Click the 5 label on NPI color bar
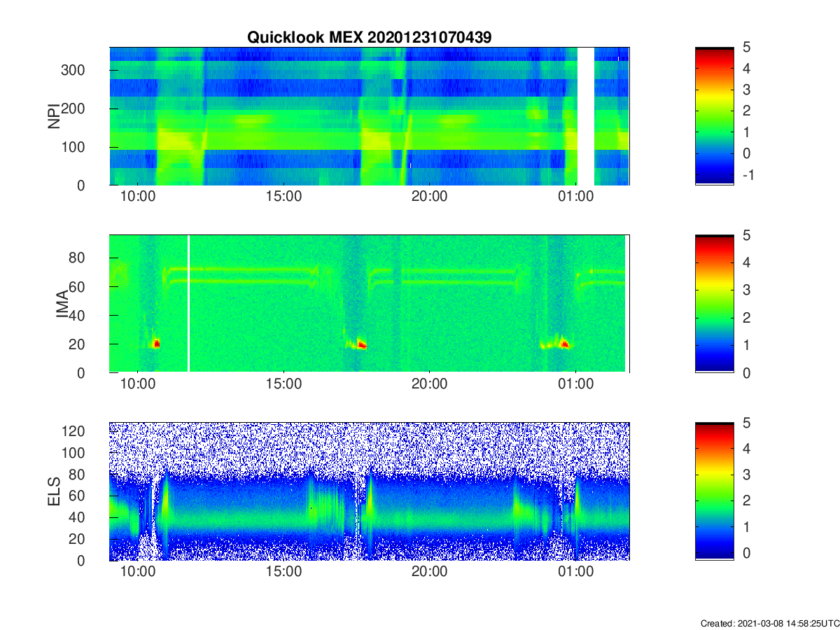 tap(746, 47)
